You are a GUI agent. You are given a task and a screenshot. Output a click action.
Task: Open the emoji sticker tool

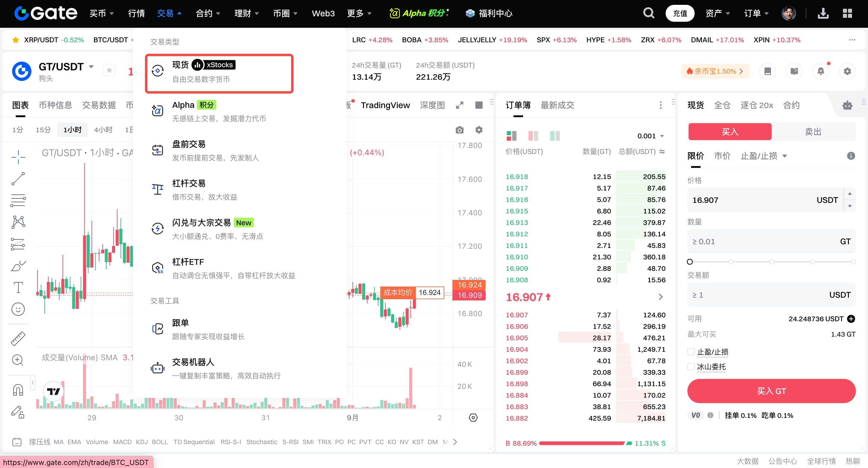[x=18, y=309]
